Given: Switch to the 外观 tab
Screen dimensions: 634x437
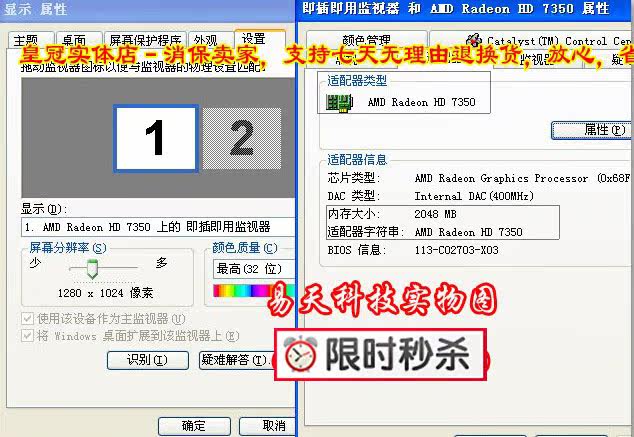Looking at the screenshot, I should tap(210, 40).
